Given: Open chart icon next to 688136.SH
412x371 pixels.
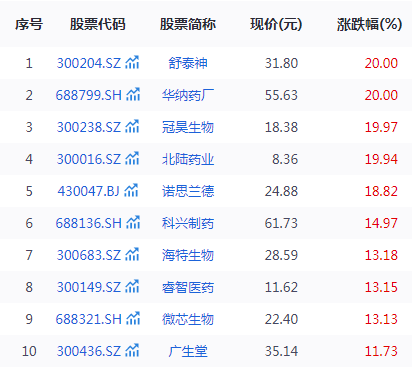Looking at the screenshot, I should 133,222.
